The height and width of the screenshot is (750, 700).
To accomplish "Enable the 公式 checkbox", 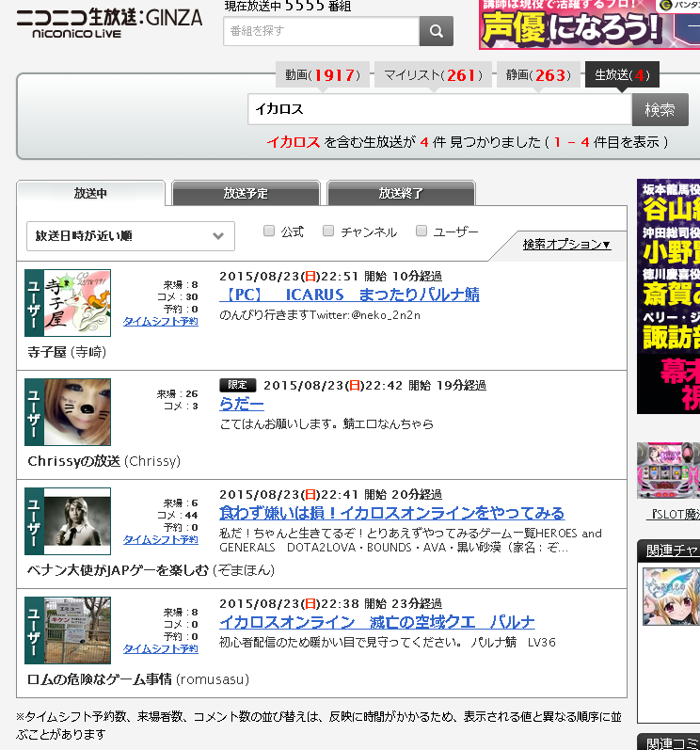I will [269, 231].
